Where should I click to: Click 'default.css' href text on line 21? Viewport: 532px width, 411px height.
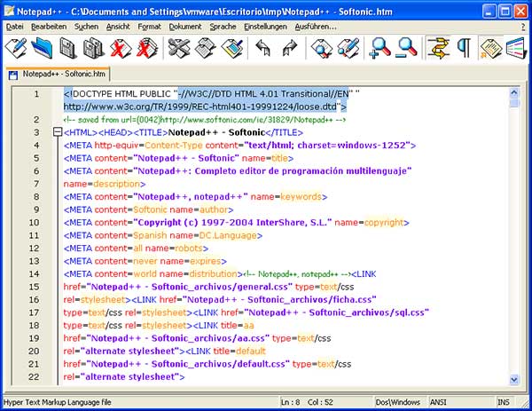tap(262, 364)
